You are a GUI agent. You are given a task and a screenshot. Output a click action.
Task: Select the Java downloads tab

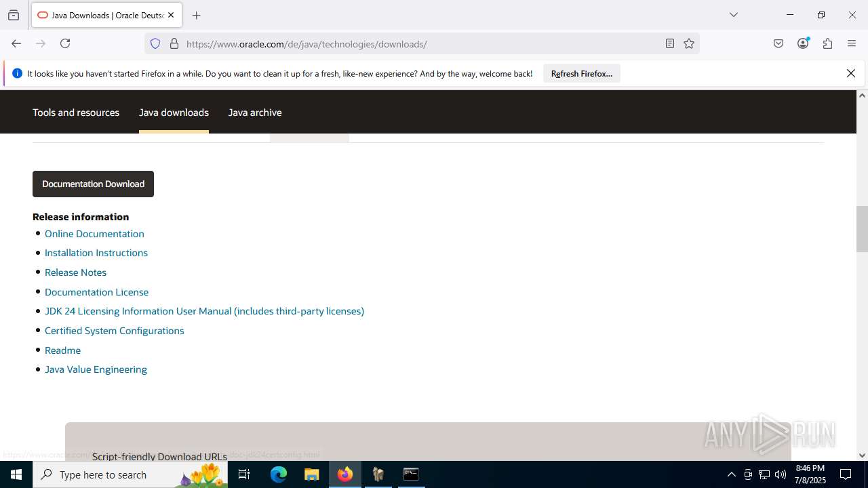click(x=174, y=113)
